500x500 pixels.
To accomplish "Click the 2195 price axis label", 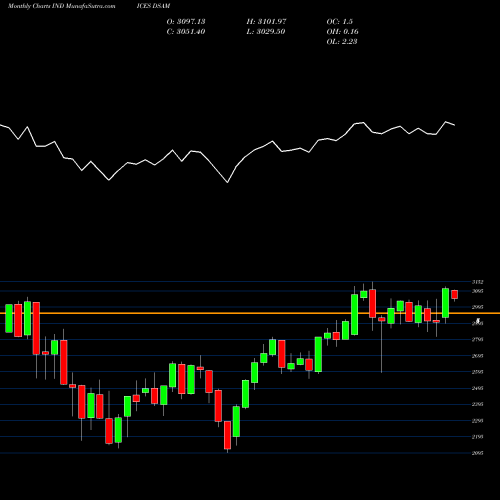I will click(x=478, y=436).
